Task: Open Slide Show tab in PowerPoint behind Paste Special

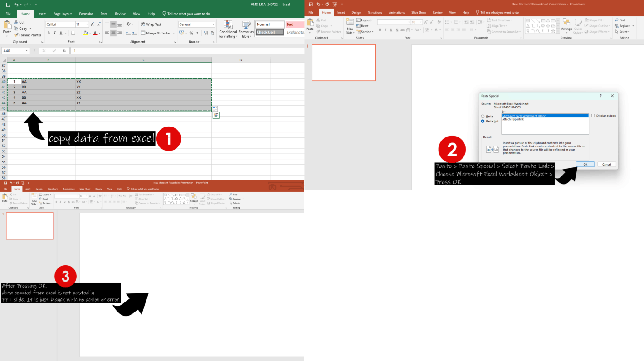Action: coord(418,13)
